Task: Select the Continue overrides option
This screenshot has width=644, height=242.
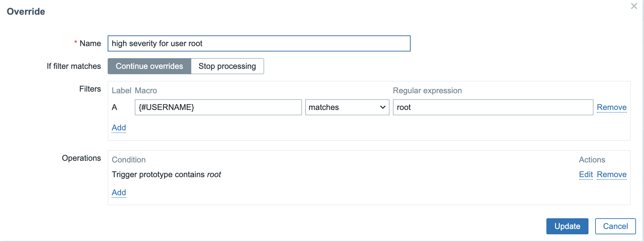Action: click(x=149, y=66)
